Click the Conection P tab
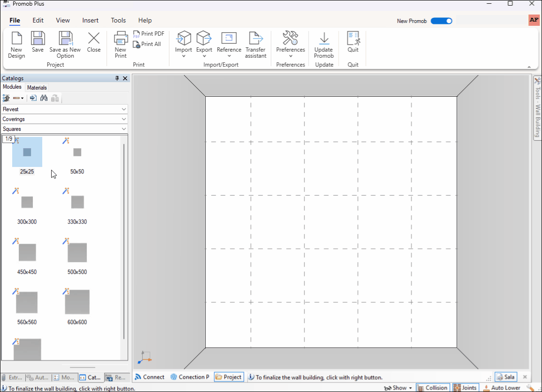The width and height of the screenshot is (542, 392). pos(190,377)
